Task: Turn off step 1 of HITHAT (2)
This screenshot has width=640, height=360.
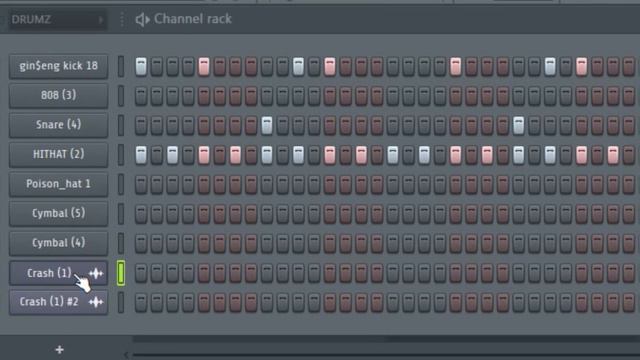Action: (141, 155)
